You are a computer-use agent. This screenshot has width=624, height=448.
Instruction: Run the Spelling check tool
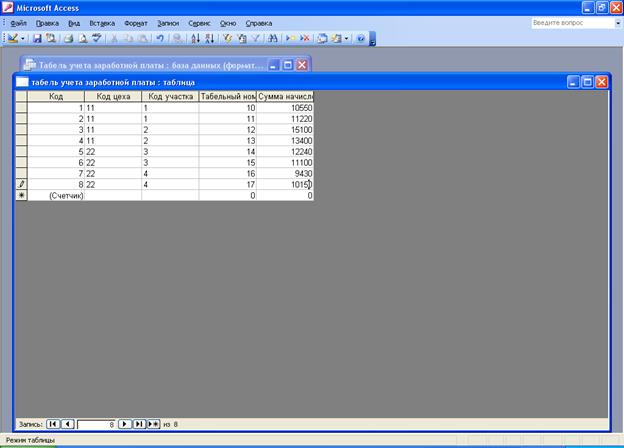pos(97,38)
